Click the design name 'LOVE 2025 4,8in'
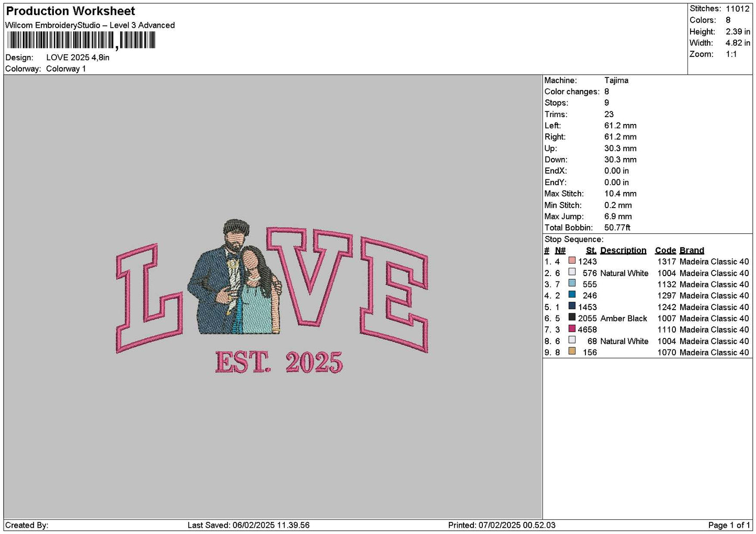 coord(78,58)
